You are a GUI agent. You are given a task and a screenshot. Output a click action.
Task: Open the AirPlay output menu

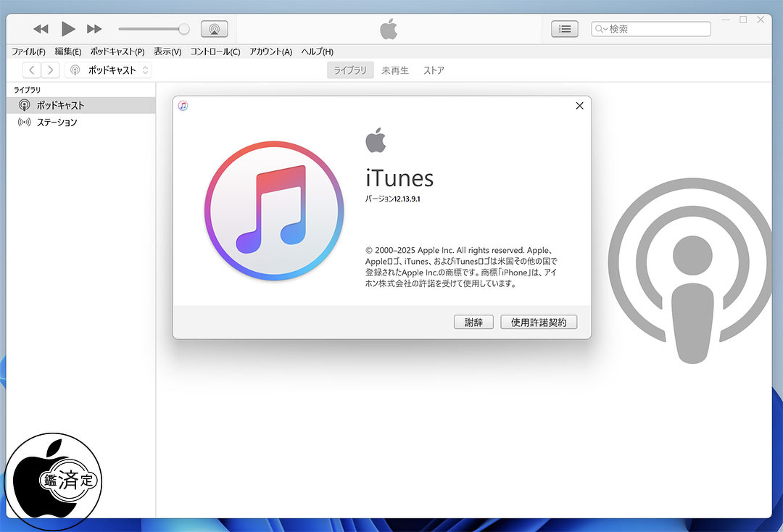(x=214, y=29)
